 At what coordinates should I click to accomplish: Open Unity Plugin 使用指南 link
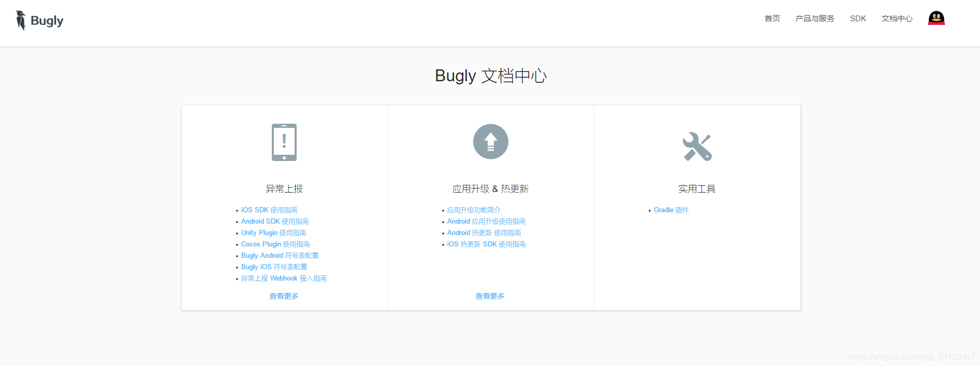273,233
